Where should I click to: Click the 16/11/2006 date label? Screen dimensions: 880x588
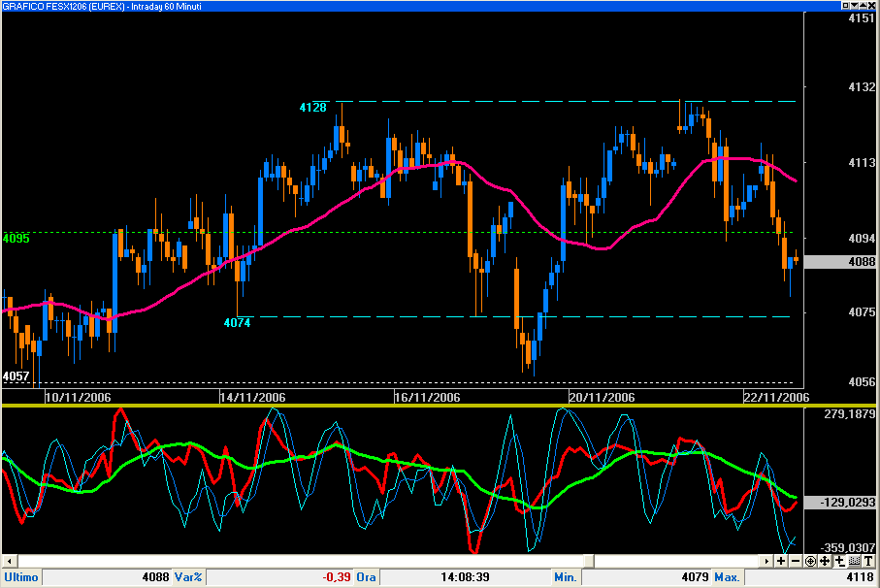[x=427, y=397]
